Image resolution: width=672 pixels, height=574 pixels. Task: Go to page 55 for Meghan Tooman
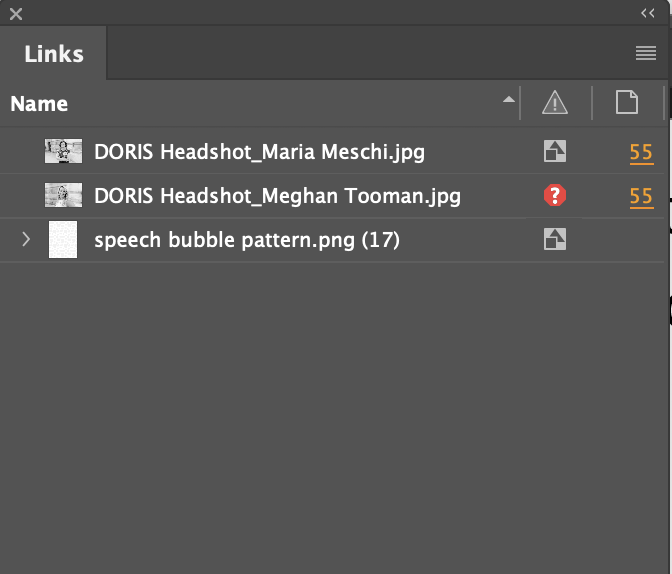(642, 197)
